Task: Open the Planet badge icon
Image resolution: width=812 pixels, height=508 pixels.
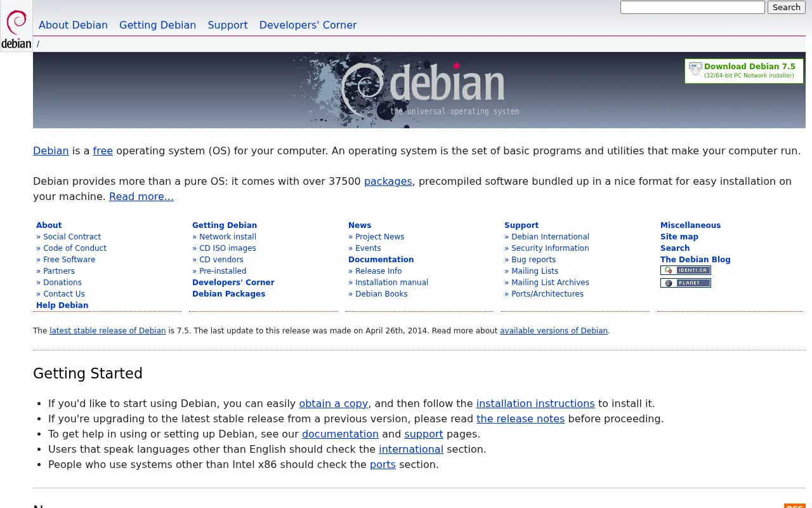Action: (686, 283)
